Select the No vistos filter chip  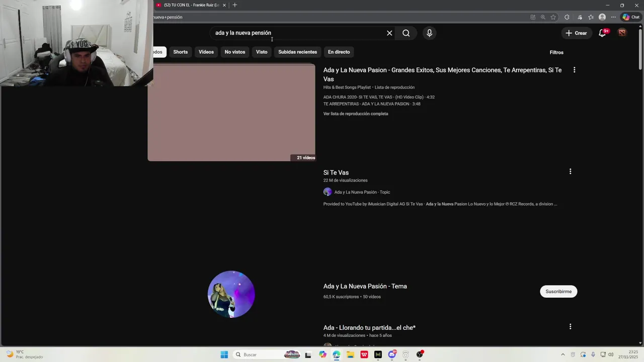(x=235, y=52)
